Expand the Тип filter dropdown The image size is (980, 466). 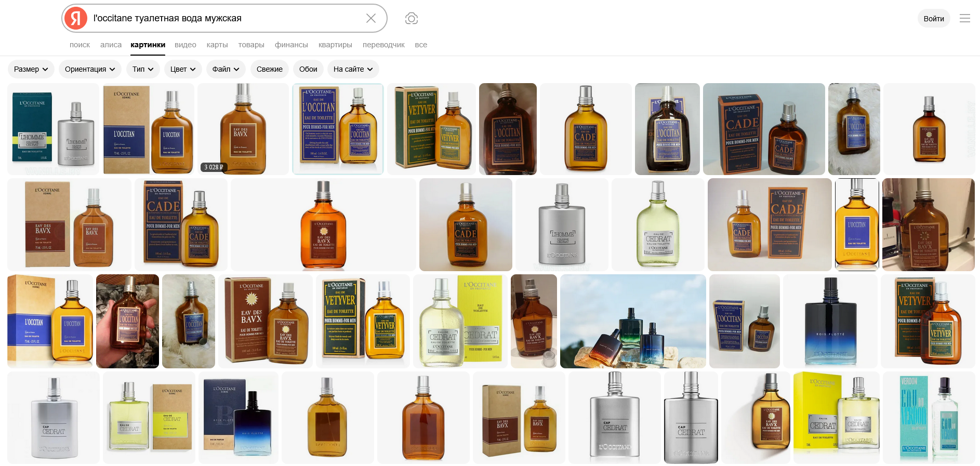[x=143, y=69]
